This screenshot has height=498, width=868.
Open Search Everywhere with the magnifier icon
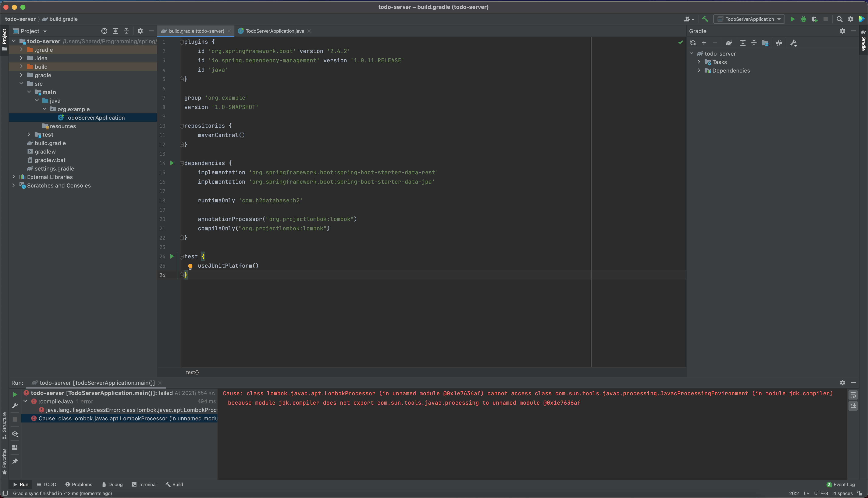tap(839, 19)
